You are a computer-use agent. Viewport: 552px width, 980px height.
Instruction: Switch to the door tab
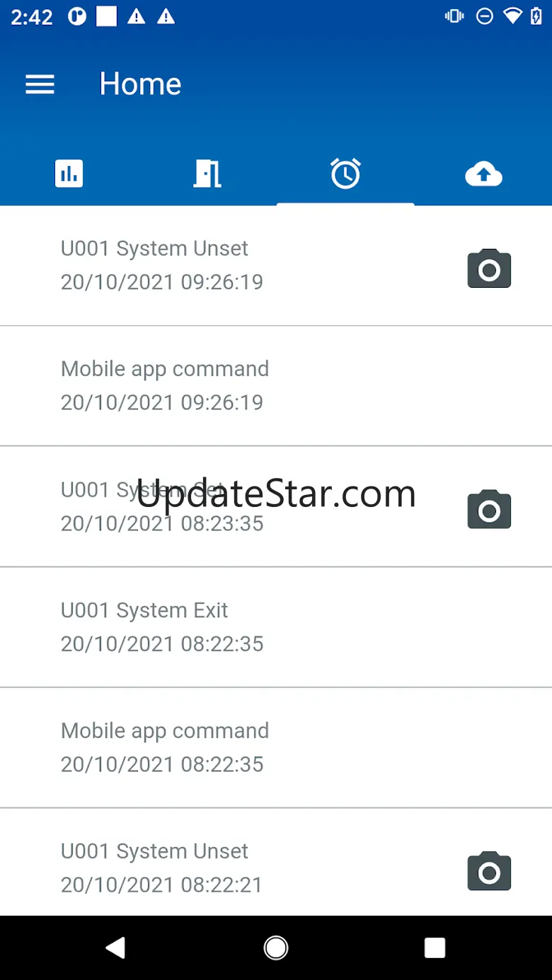click(x=207, y=173)
